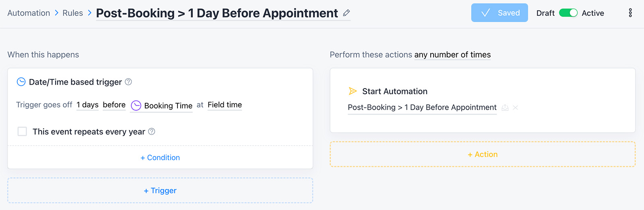Go to Automation breadcrumb
The image size is (644, 210).
[x=29, y=13]
